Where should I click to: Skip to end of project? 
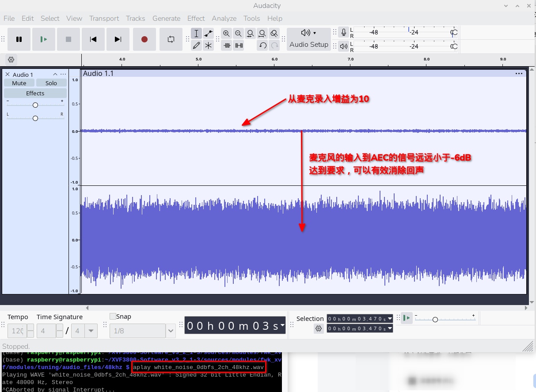tap(118, 39)
